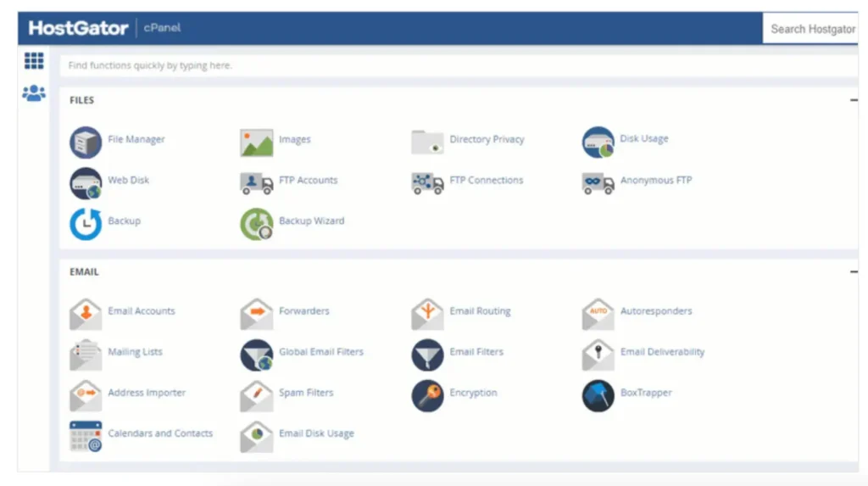868x486 pixels.
Task: Open the BoxTrapper link text
Action: [x=646, y=393]
